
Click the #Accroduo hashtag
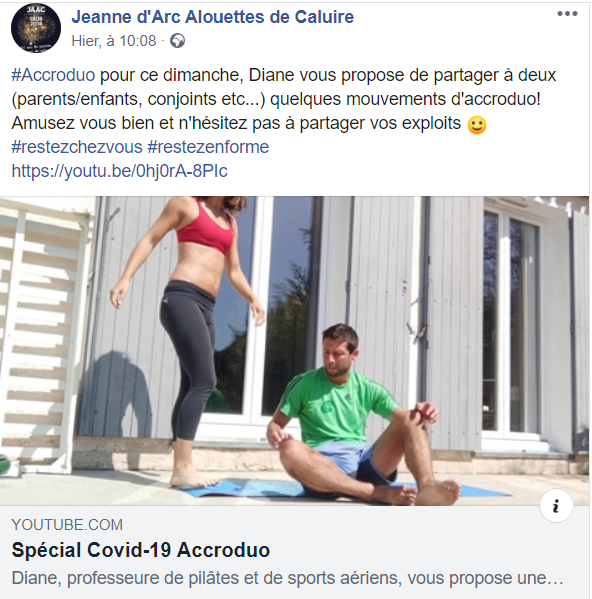tap(53, 75)
